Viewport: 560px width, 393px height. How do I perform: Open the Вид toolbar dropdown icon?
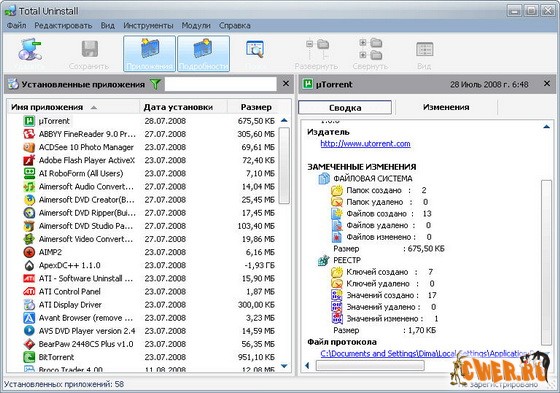(425, 49)
